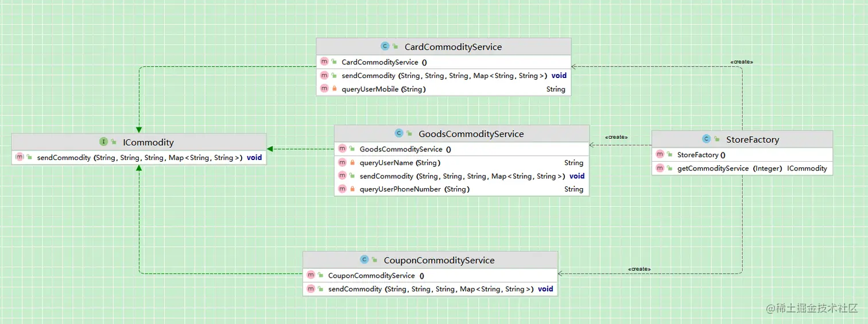Select the GoodsCommodityService () constructor row
The image size is (868, 324).
pyautogui.click(x=462, y=149)
